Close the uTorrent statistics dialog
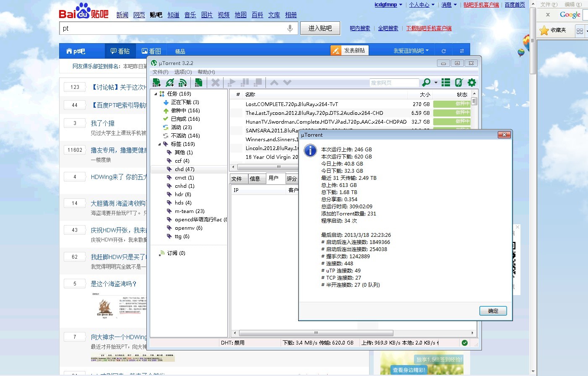588x376 pixels. tap(504, 135)
